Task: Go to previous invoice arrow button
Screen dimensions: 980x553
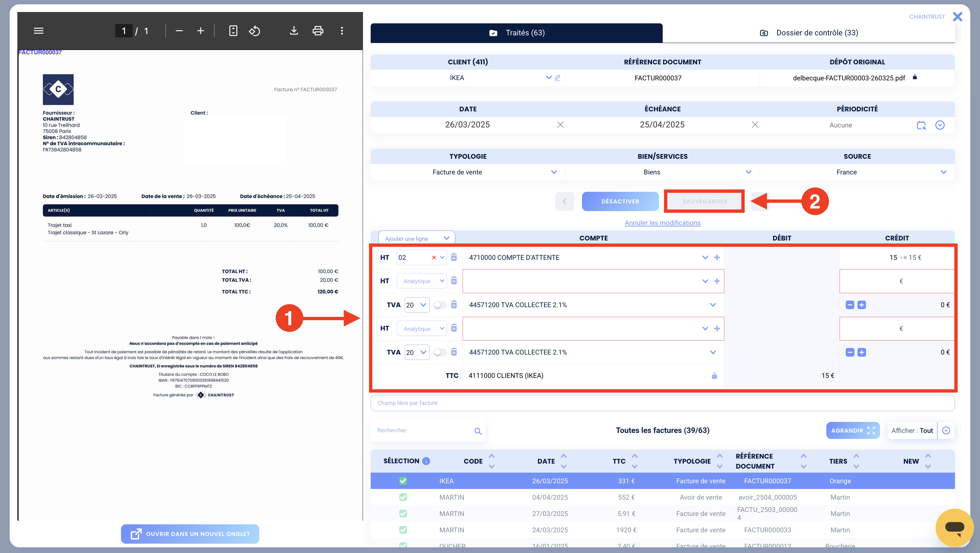Action: pos(565,201)
